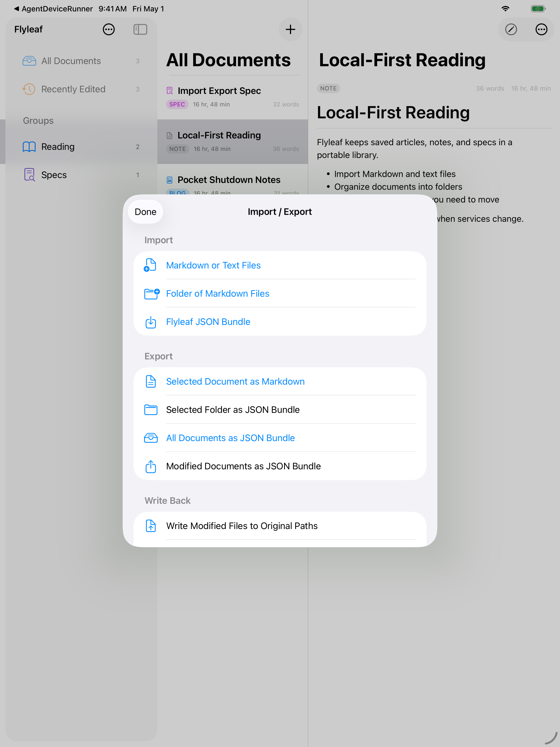Click the document-plus icon for Markdown import
This screenshot has height=747, width=560.
(x=150, y=265)
